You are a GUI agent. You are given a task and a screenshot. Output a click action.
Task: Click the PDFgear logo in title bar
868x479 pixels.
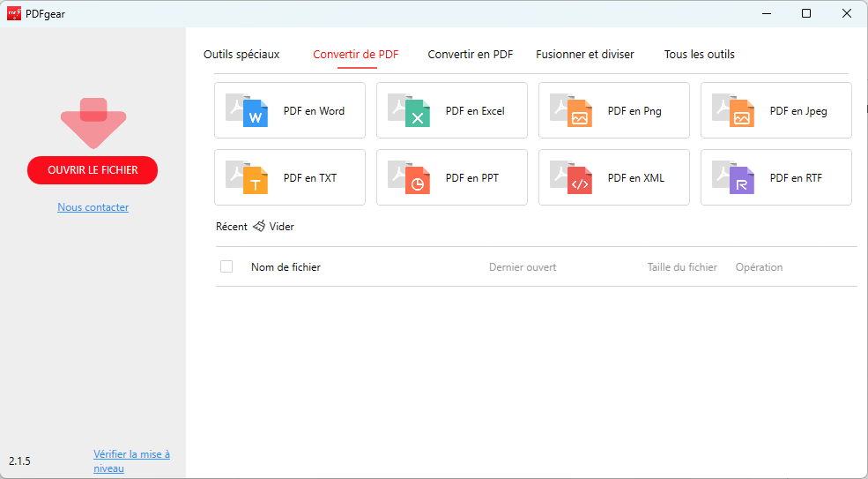pyautogui.click(x=14, y=14)
